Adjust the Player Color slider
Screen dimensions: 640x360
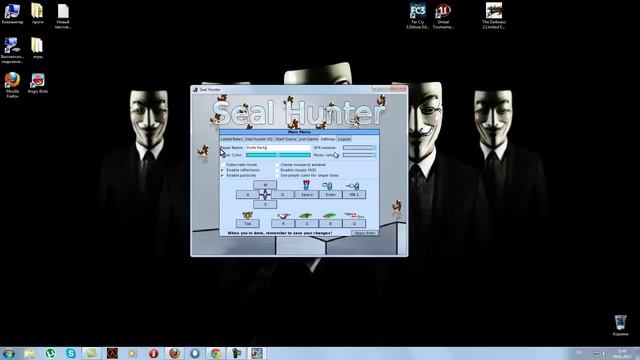point(278,155)
